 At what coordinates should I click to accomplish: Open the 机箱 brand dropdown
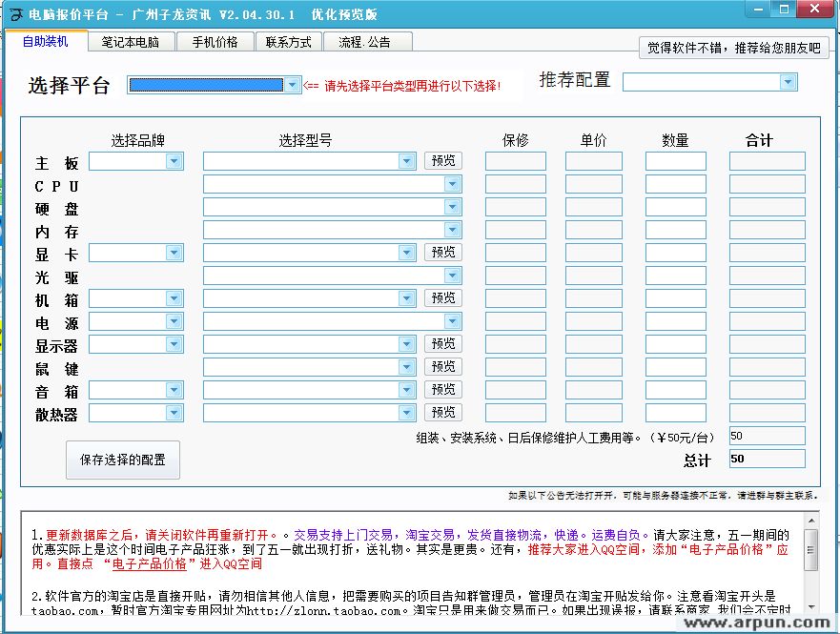tap(174, 298)
